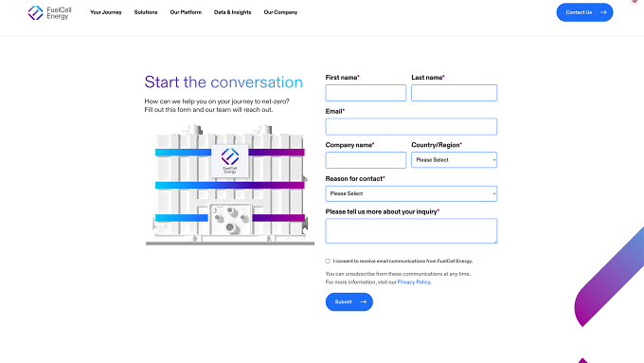Screen dimensions: 644x363
Task: Open the Our Platform menu
Action: (186, 12)
